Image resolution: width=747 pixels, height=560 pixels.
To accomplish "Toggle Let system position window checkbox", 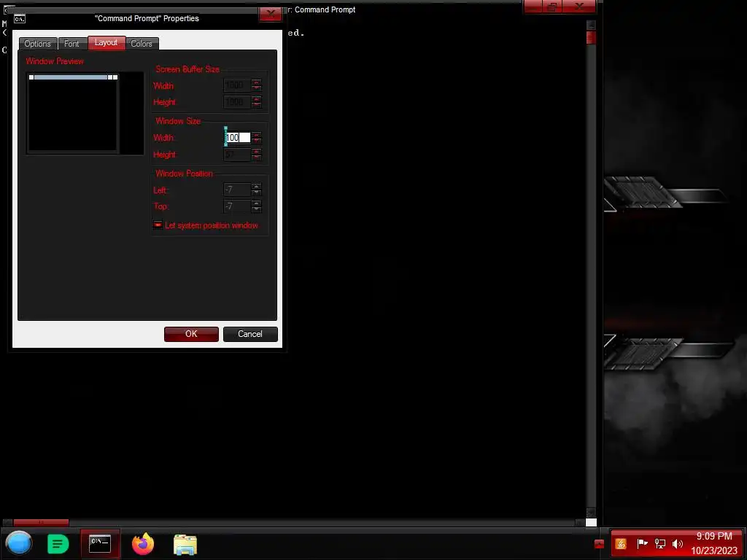I will (x=158, y=225).
